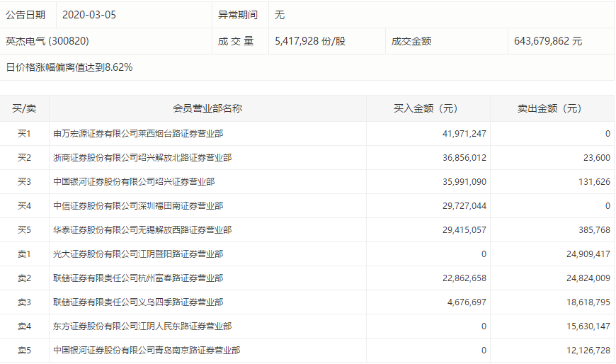
Task: Select the 卖5 row label
Action: (x=24, y=350)
